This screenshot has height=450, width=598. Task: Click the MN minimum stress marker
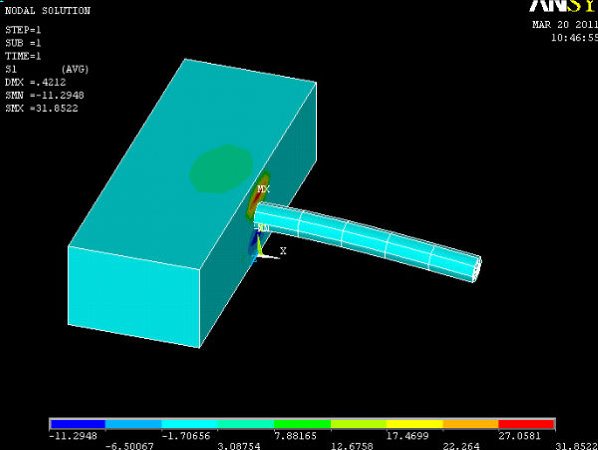264,228
